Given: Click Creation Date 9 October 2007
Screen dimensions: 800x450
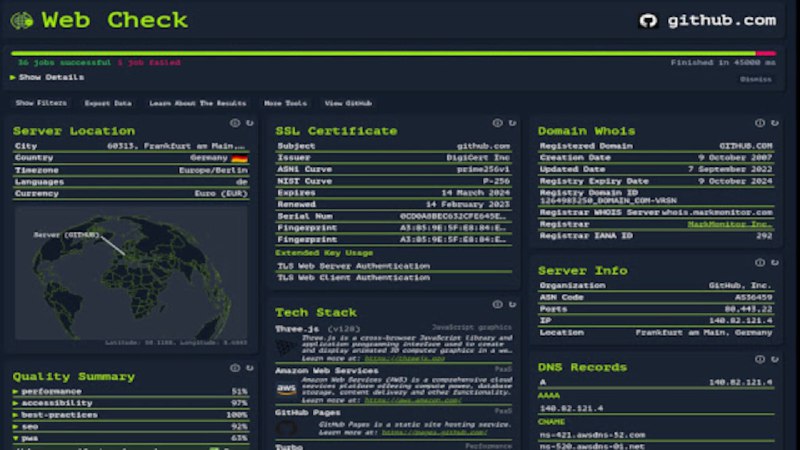Looking at the screenshot, I should point(656,158).
